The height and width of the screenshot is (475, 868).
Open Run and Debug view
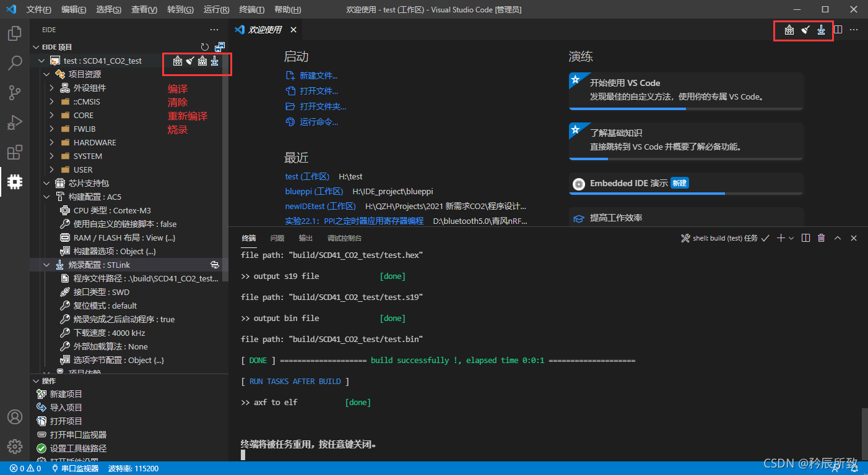tap(15, 122)
